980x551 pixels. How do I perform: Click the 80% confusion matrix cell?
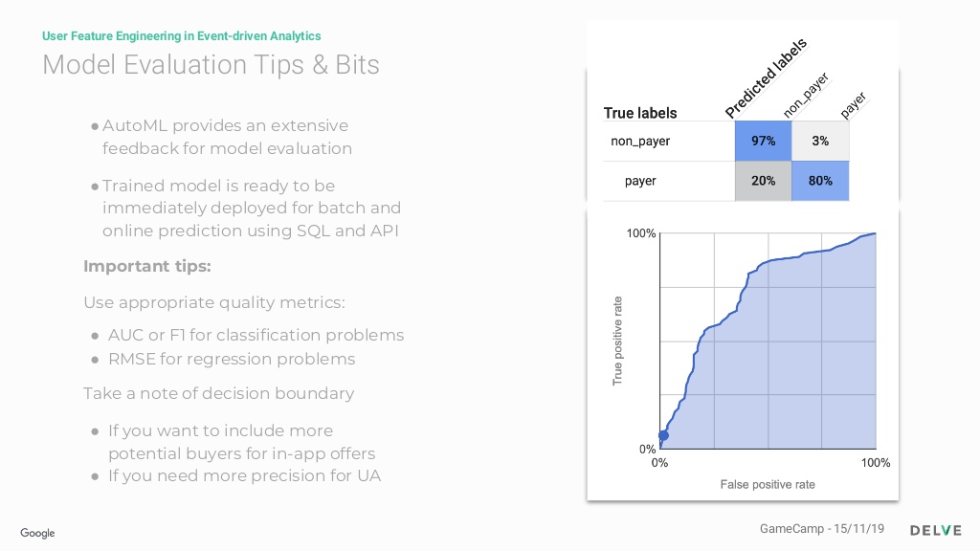click(x=820, y=181)
